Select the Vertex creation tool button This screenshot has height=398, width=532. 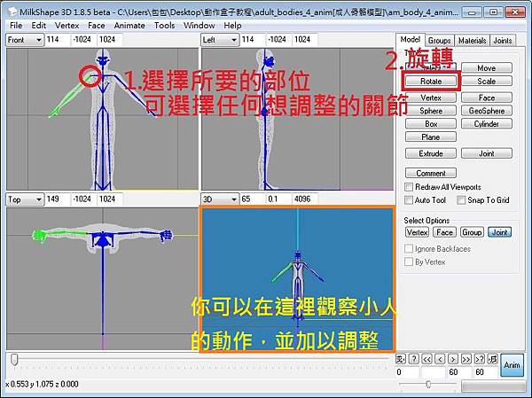tap(431, 98)
